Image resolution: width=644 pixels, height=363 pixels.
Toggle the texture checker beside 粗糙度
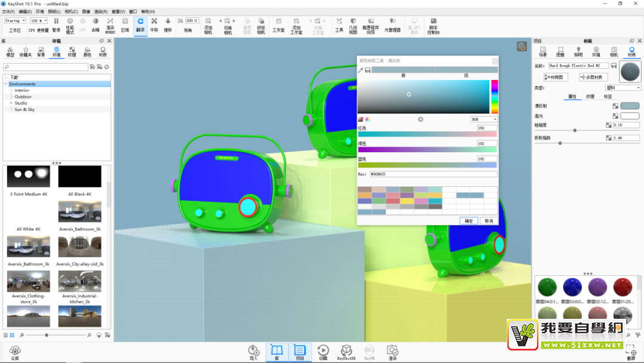(609, 125)
